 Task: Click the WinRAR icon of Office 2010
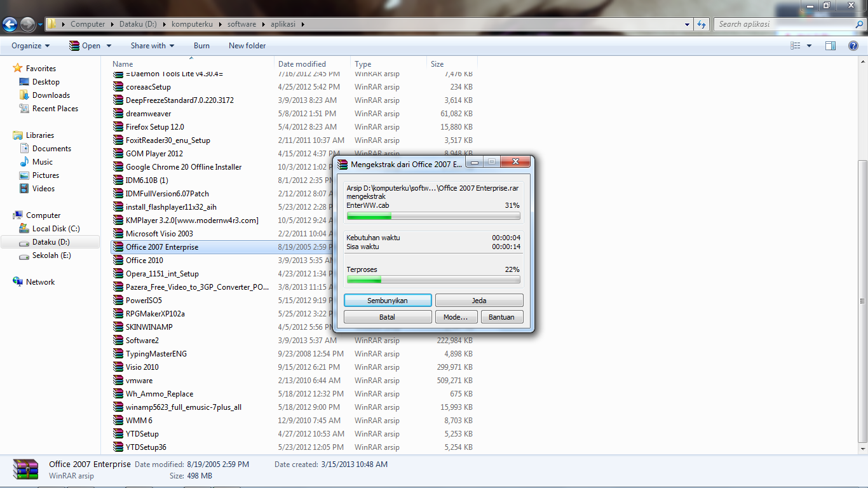(118, 261)
